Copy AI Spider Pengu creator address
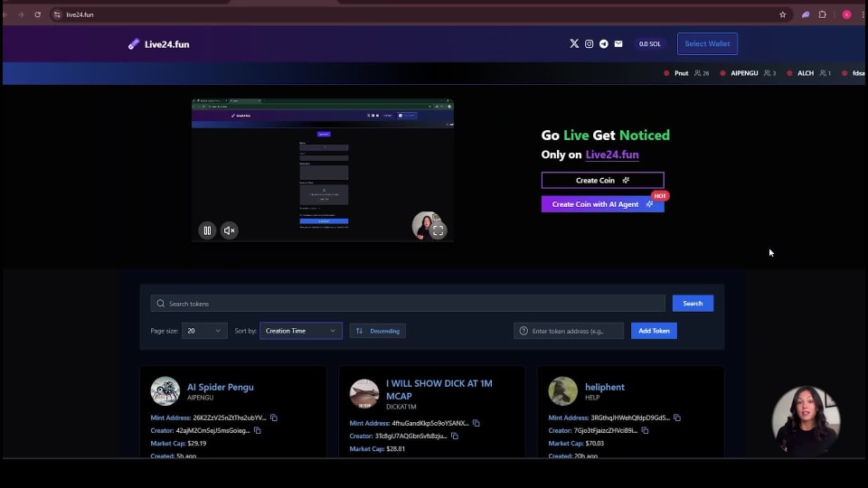 tap(258, 430)
